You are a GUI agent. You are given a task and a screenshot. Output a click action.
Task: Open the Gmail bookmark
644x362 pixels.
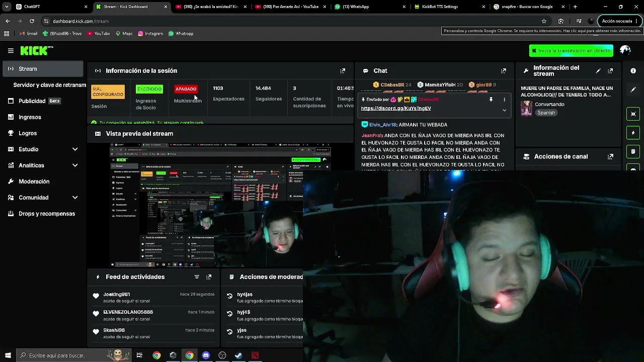coord(28,34)
